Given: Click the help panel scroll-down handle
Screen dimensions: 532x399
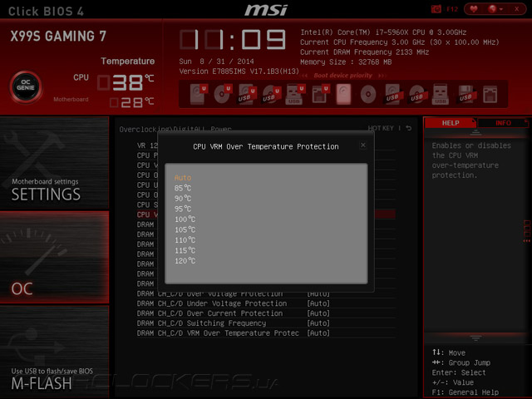Looking at the screenshot, I should (475, 338).
